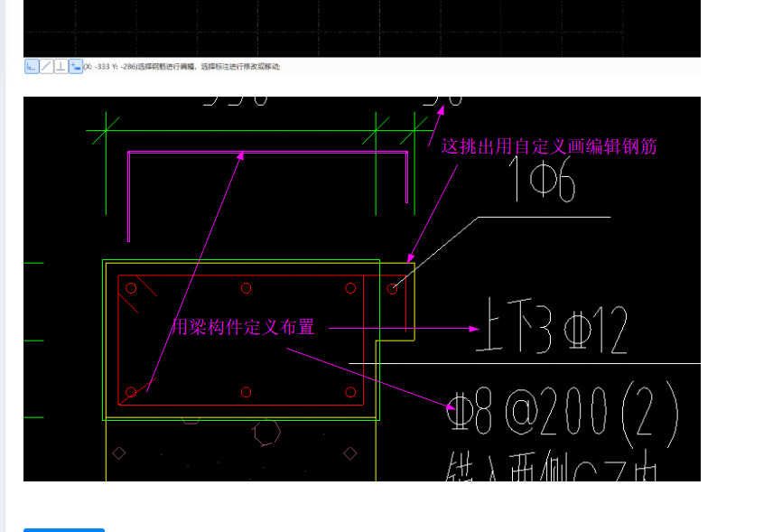Click the blue button below the drawing
Image resolution: width=782 pixels, height=532 pixels.
(x=64, y=530)
